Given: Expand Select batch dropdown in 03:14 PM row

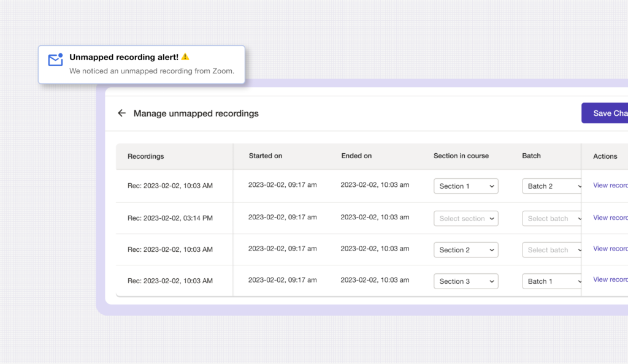Looking at the screenshot, I should [x=552, y=218].
